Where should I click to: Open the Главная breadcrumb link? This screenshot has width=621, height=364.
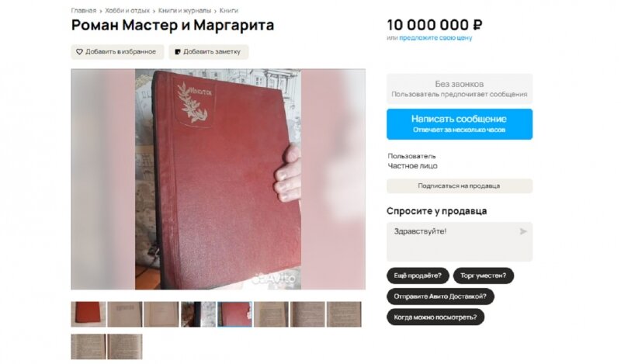coord(84,11)
